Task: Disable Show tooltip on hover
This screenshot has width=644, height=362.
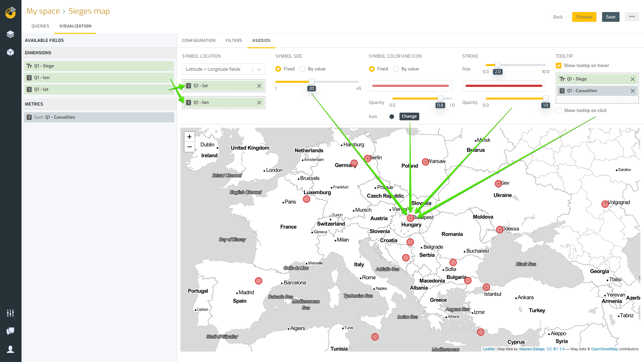Action: 558,65
